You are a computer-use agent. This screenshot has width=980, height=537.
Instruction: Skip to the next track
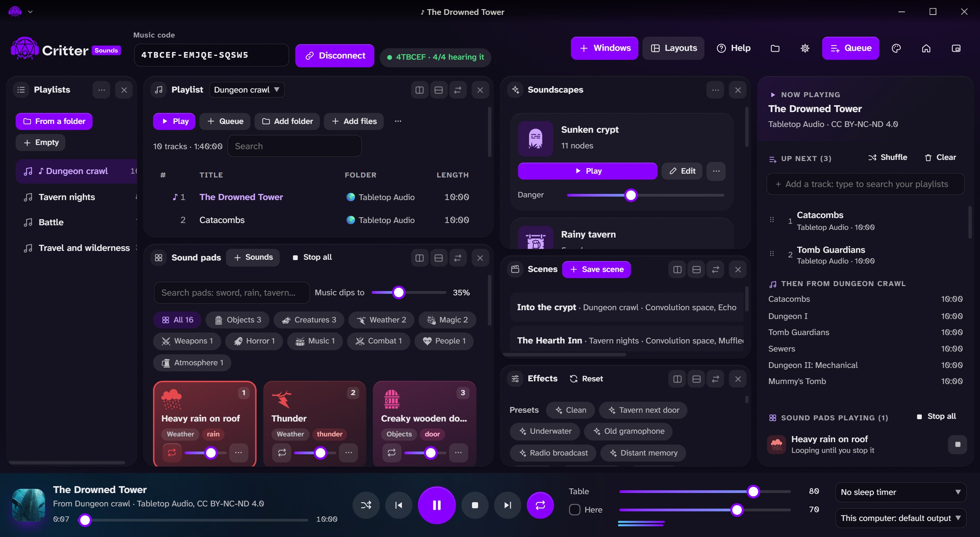tap(508, 505)
